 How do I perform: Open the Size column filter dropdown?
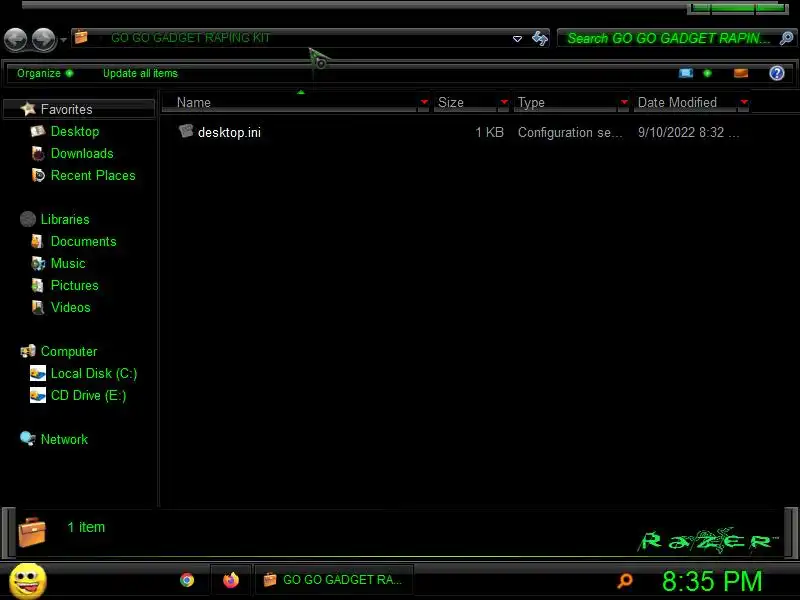pos(504,103)
